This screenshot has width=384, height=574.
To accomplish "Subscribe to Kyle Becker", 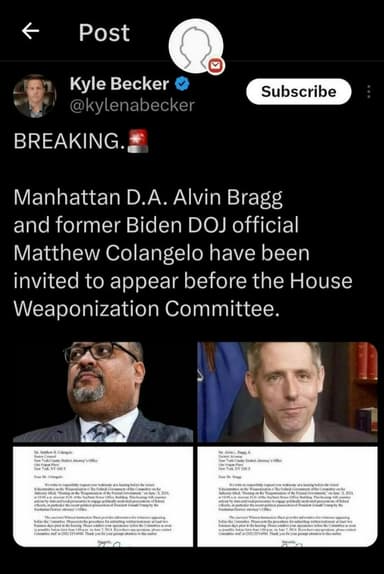I will [x=299, y=92].
